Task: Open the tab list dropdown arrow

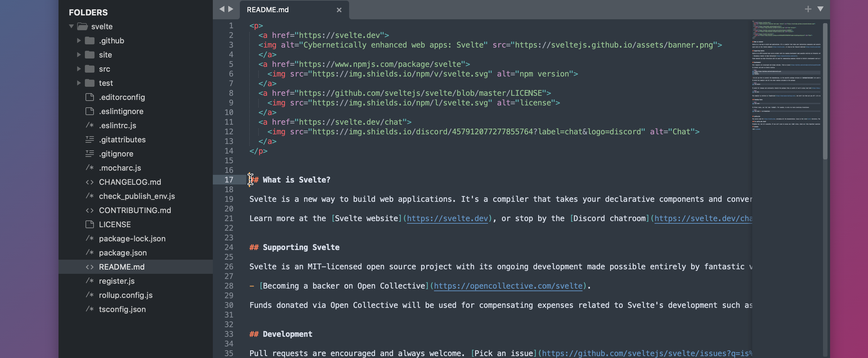Action: pyautogui.click(x=820, y=9)
